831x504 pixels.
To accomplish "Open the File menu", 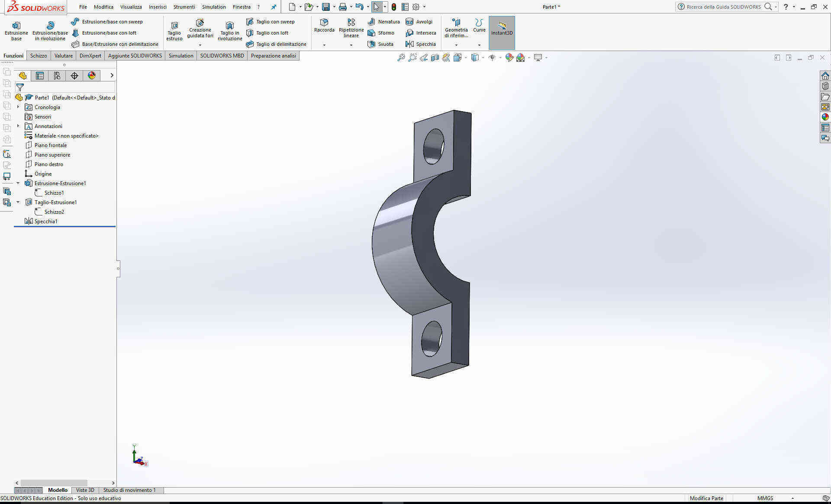I will click(x=83, y=7).
